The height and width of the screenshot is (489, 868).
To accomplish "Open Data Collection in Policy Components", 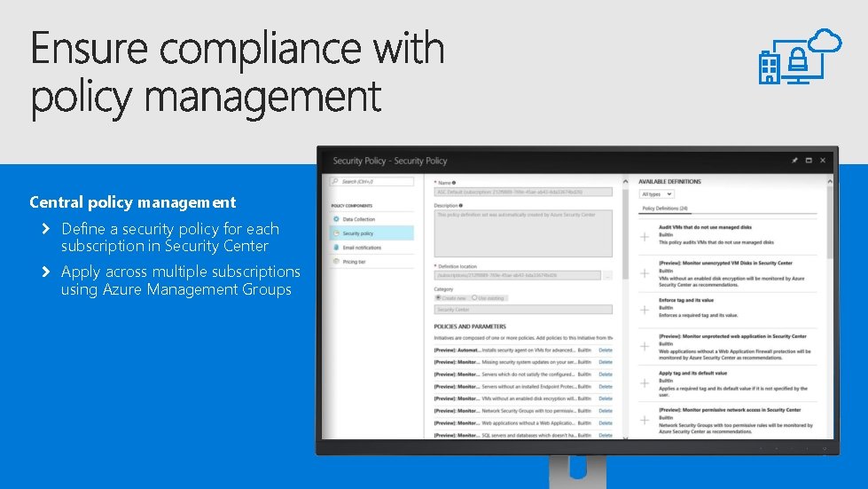I will click(x=372, y=219).
